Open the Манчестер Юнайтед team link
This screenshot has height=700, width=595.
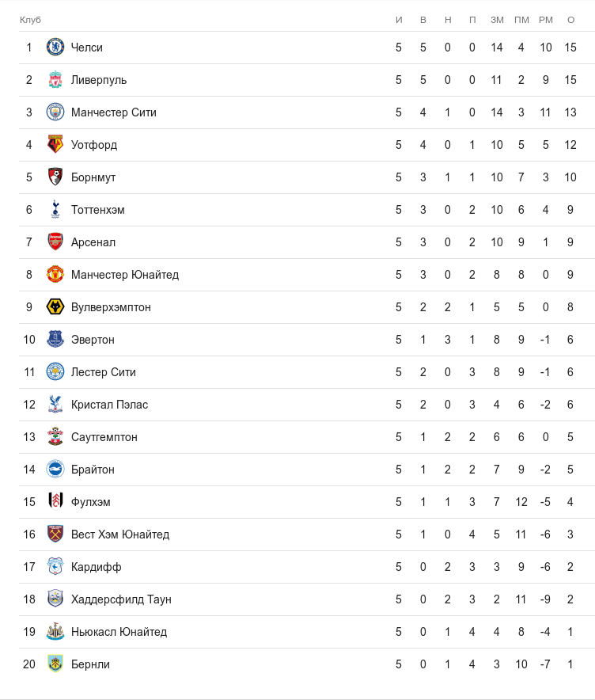tap(125, 275)
